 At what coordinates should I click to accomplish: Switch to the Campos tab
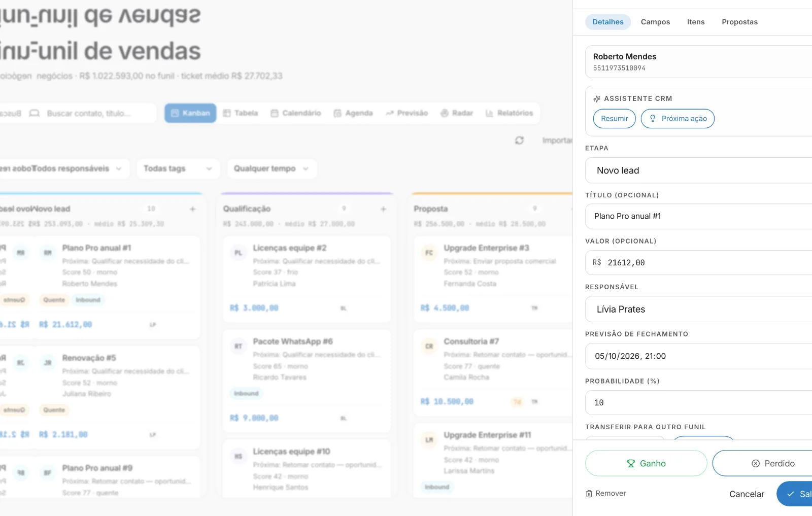(x=655, y=22)
